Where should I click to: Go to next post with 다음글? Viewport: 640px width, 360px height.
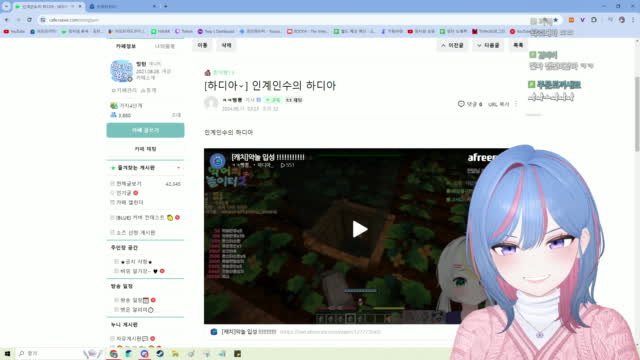pos(488,45)
